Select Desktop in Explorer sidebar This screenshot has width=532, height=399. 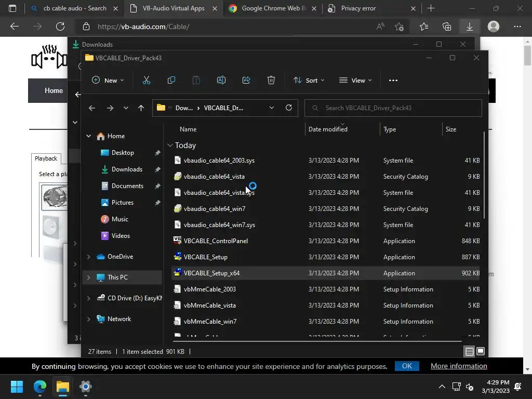click(123, 153)
